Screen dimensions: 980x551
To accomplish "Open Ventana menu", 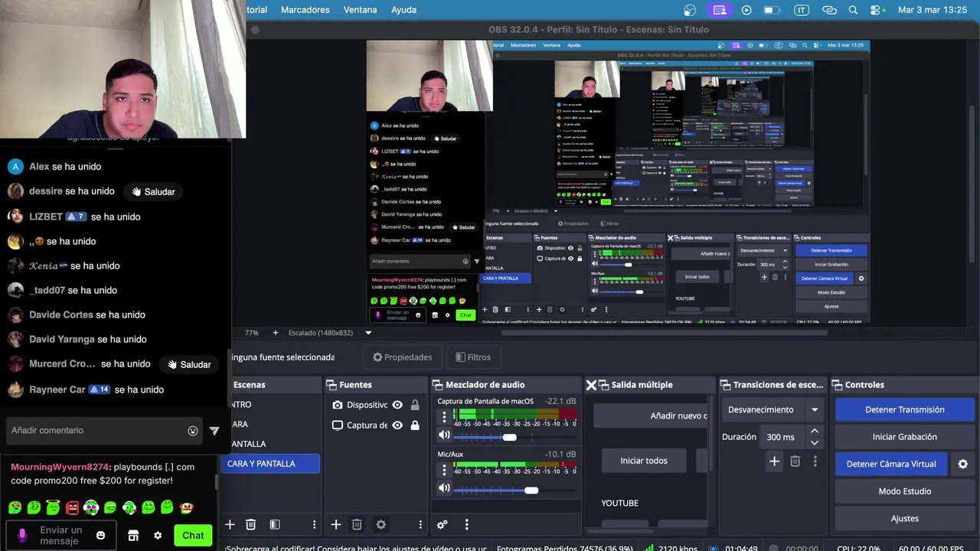I will point(360,10).
